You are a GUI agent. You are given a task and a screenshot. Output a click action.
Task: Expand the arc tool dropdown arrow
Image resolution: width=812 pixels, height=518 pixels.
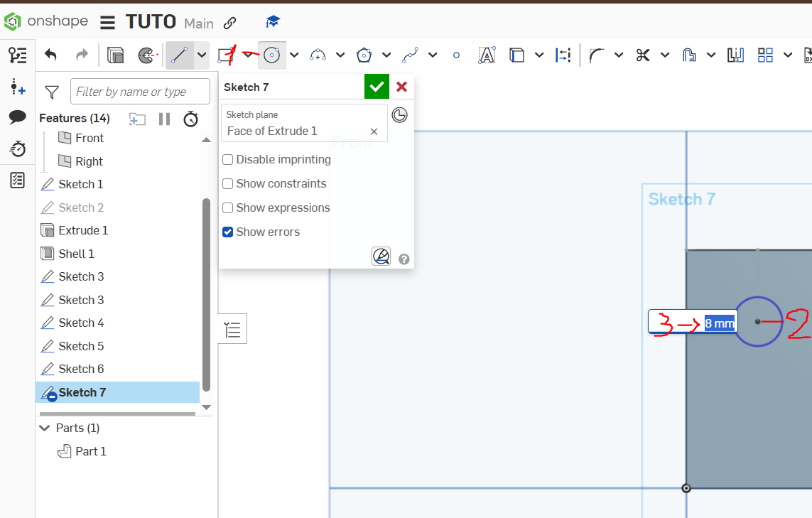tap(340, 55)
